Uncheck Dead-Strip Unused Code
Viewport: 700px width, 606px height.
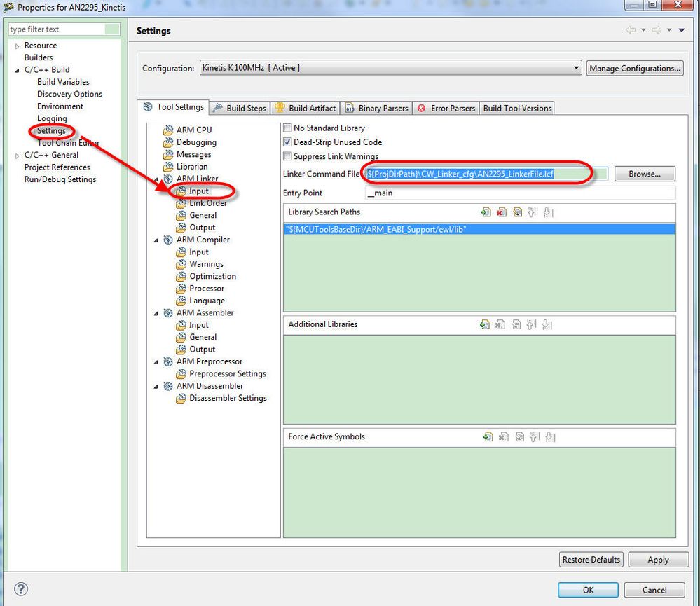tap(287, 142)
